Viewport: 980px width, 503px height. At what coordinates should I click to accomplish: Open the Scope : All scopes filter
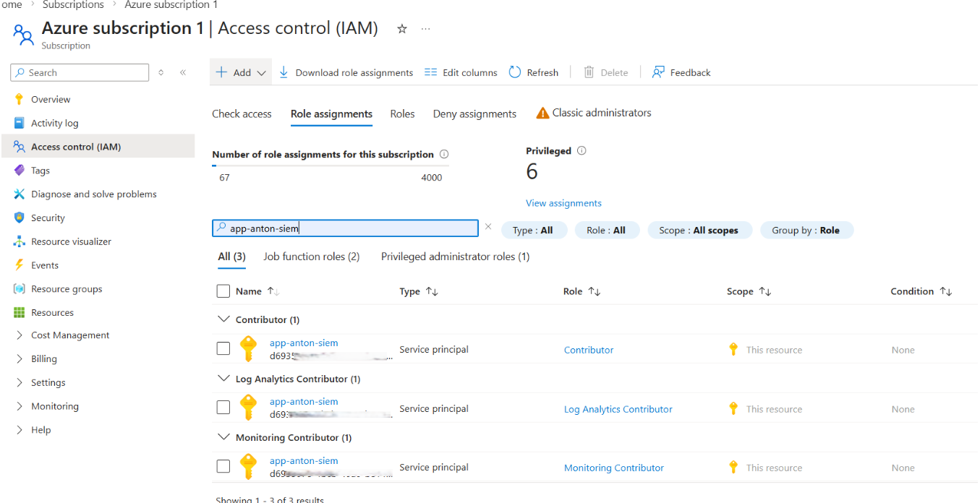(699, 230)
